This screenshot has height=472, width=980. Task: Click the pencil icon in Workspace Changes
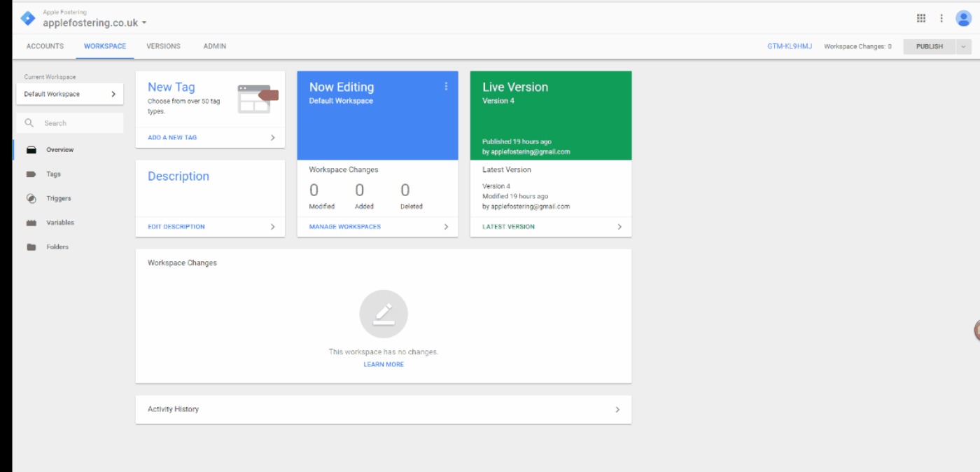384,314
